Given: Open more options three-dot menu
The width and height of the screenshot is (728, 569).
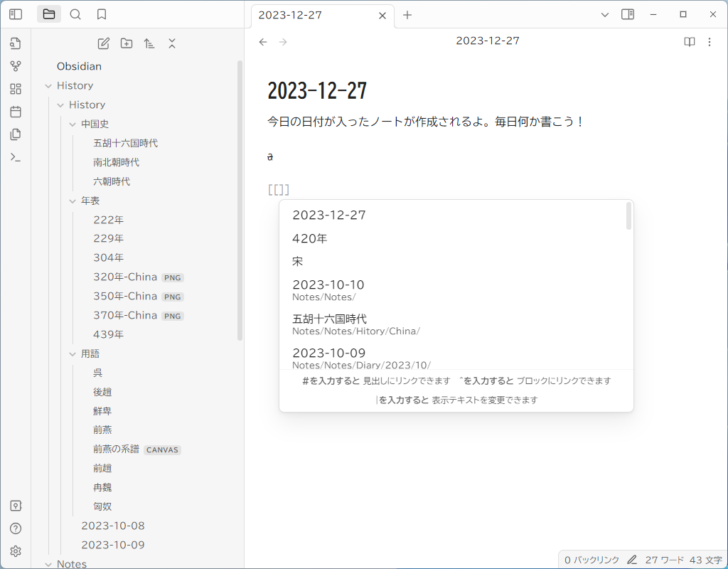Looking at the screenshot, I should pos(710,42).
